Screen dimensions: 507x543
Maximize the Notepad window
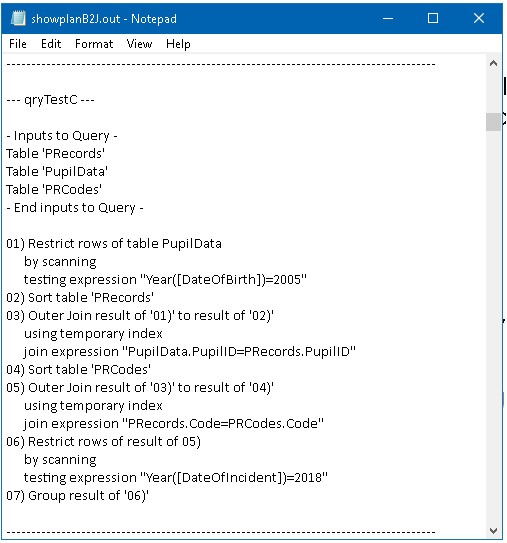[433, 18]
